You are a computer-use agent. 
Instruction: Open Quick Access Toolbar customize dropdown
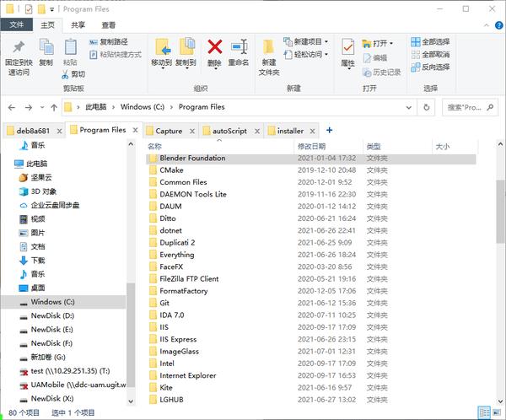coord(52,9)
